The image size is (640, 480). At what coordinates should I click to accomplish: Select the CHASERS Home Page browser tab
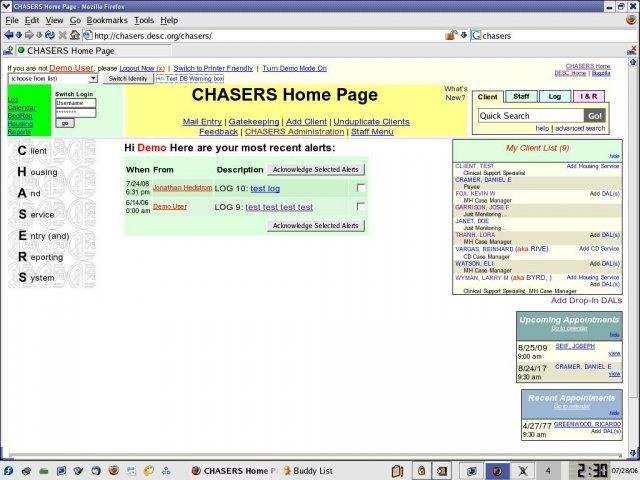click(93, 51)
